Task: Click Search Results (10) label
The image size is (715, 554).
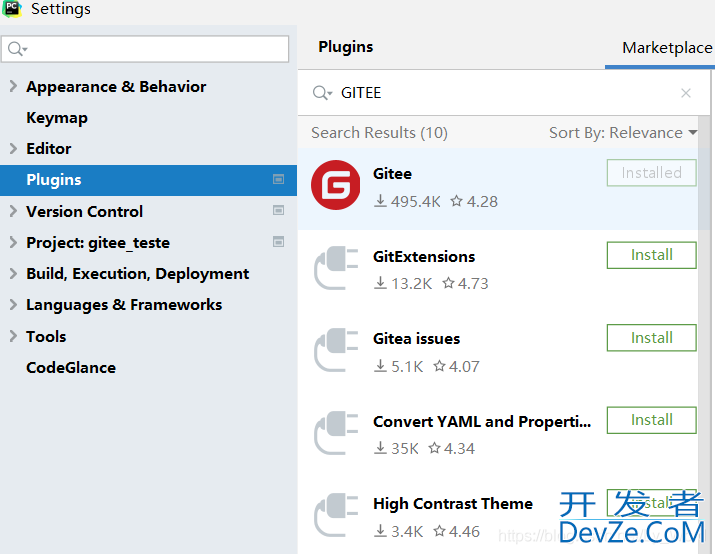Action: pos(379,133)
